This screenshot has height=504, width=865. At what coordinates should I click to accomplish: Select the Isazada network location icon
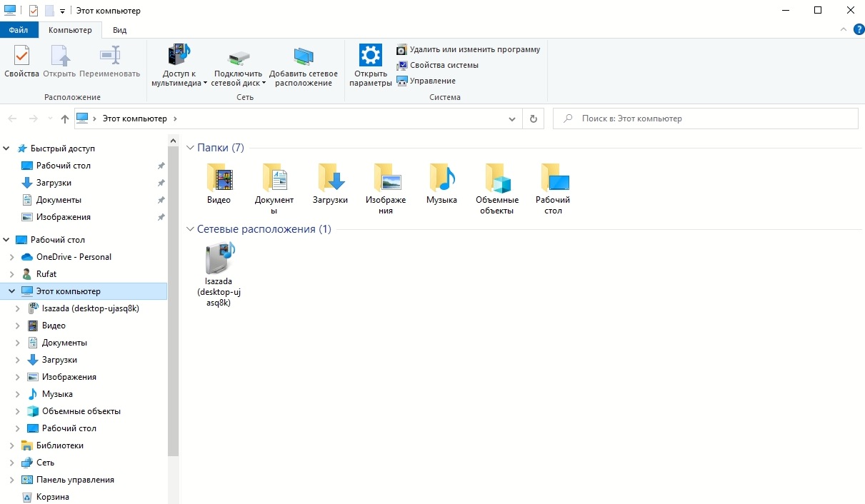219,258
